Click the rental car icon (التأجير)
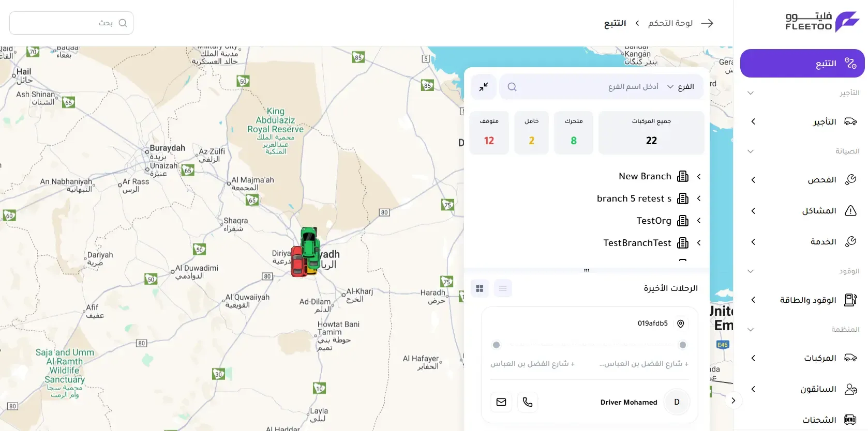868x431 pixels. (x=850, y=121)
